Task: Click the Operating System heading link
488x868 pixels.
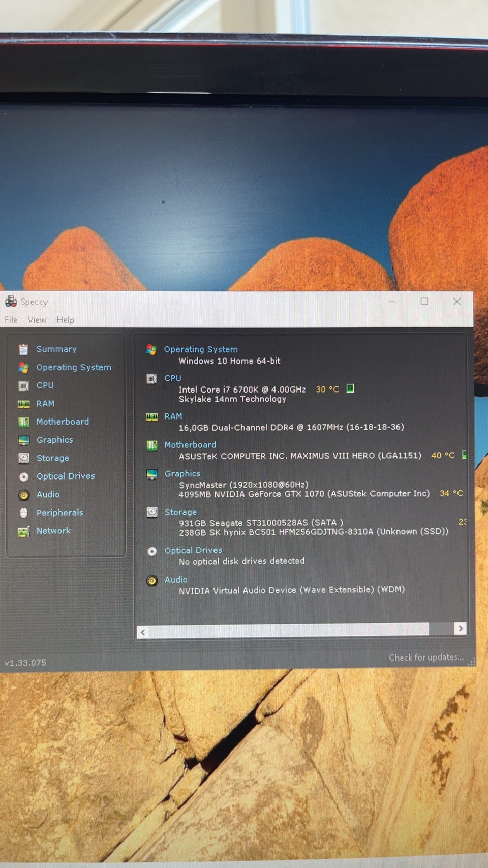Action: point(201,349)
